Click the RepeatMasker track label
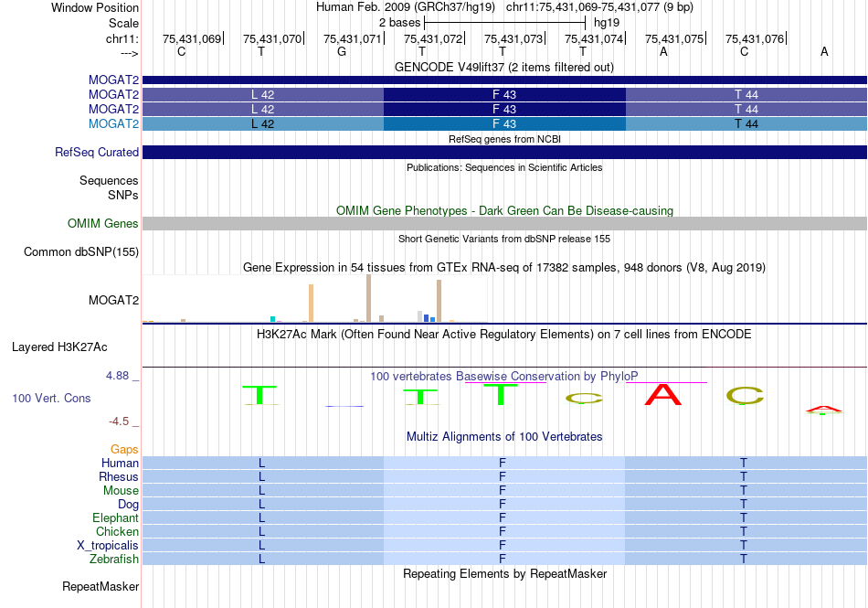Screen dimensions: 868x608 [x=101, y=586]
